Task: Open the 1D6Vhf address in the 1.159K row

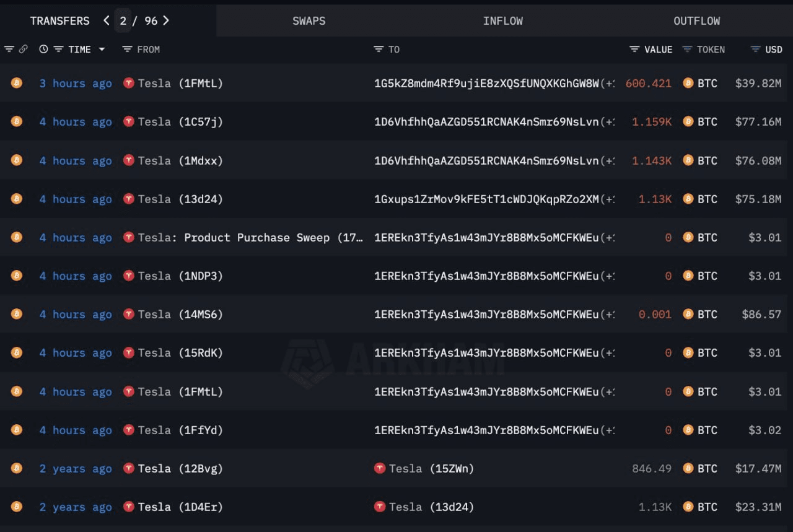Action: 487,121
